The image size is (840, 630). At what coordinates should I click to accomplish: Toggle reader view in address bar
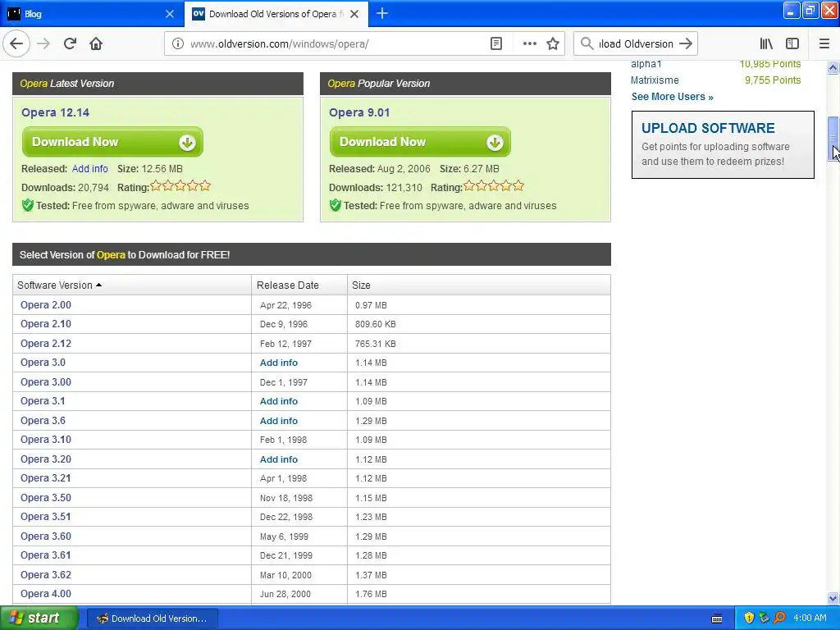click(x=496, y=44)
